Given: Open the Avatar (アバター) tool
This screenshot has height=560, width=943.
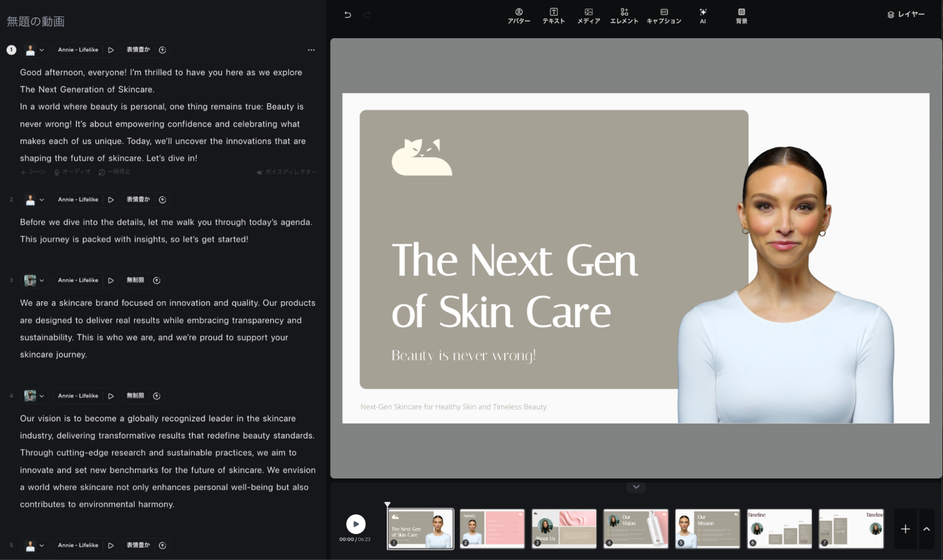Looking at the screenshot, I should [518, 16].
